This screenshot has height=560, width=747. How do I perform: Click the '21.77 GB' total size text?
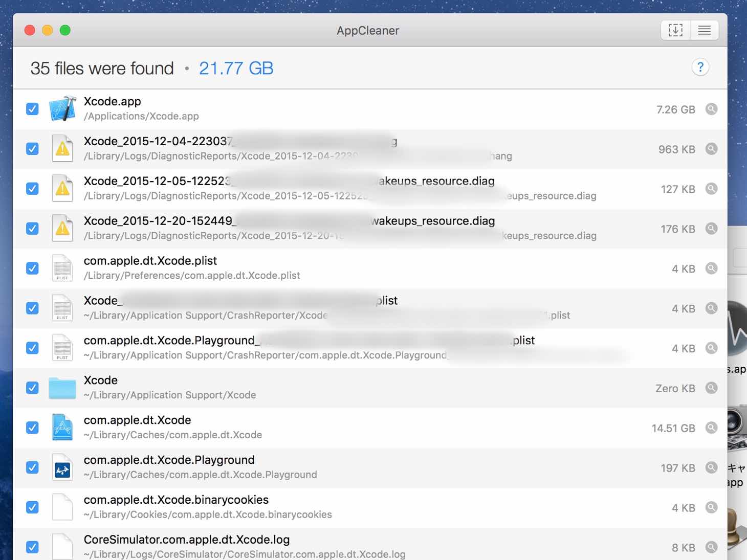tap(236, 68)
